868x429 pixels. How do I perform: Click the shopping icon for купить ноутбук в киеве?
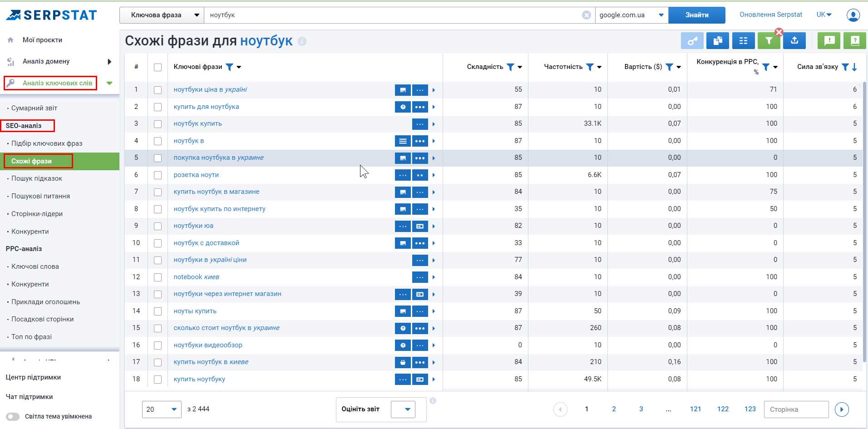[403, 362]
